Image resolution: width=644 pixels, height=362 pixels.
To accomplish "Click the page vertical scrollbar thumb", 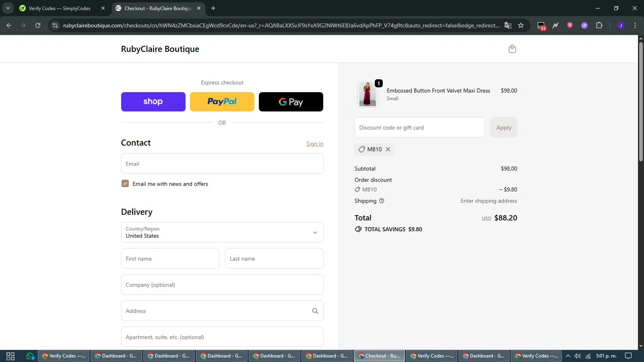I will tap(641, 101).
